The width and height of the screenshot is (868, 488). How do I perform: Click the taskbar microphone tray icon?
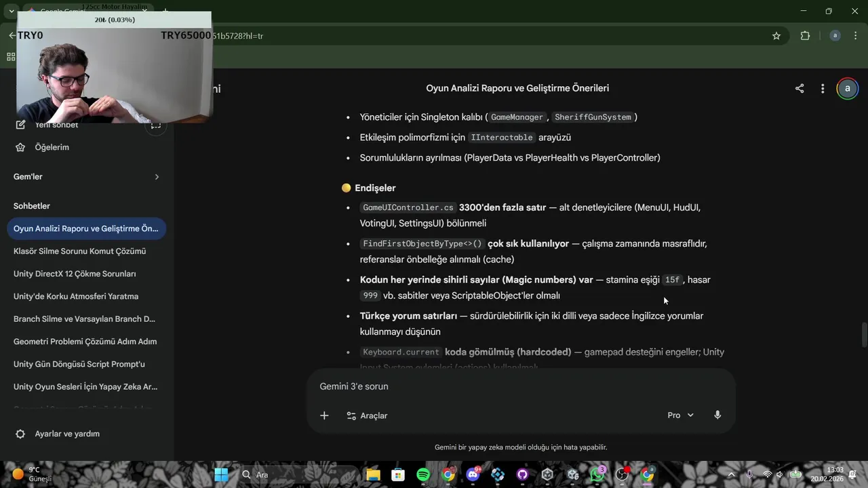click(749, 474)
